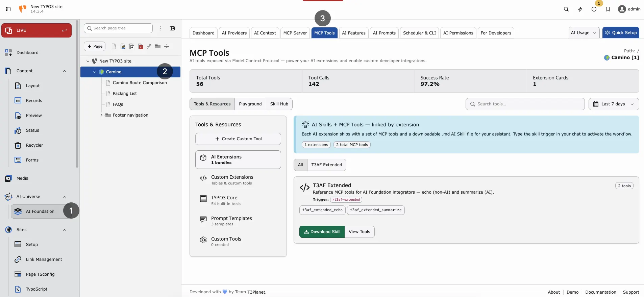Collapse the Sites module group
644x297 pixels.
(65, 230)
